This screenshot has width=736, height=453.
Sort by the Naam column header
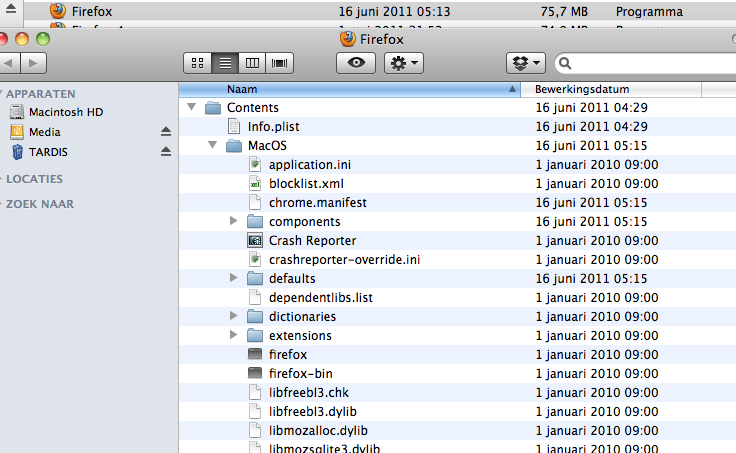(x=349, y=89)
